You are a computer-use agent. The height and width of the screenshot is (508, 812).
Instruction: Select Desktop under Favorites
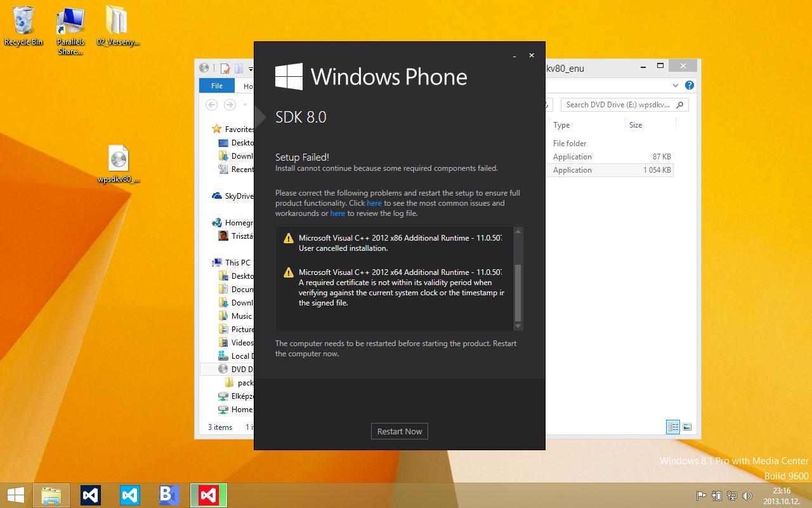click(x=235, y=143)
